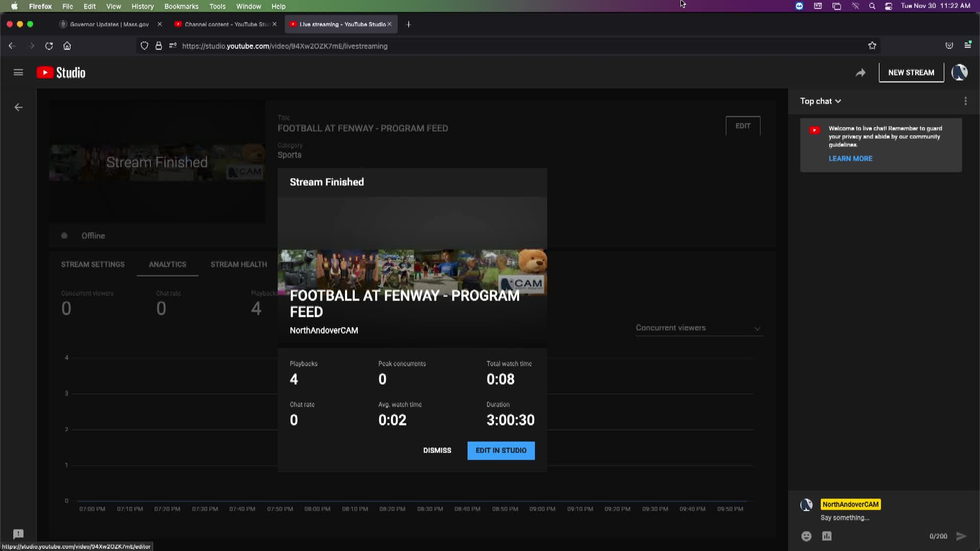
Task: Open macOS Spotlight search
Action: 872,6
